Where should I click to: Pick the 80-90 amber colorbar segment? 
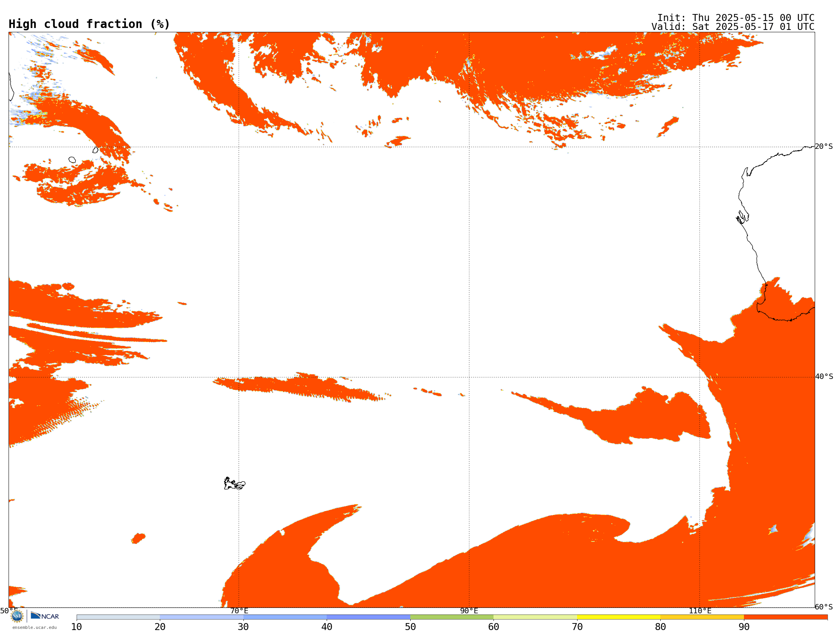[x=702, y=617]
